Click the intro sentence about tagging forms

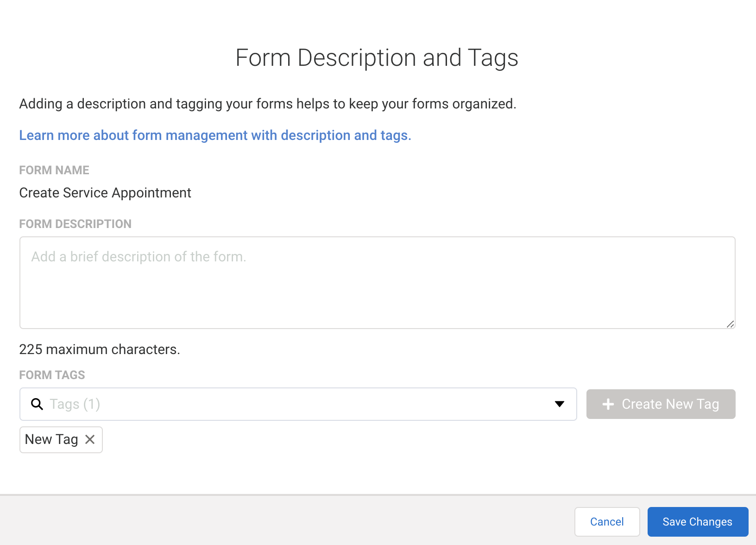(267, 104)
